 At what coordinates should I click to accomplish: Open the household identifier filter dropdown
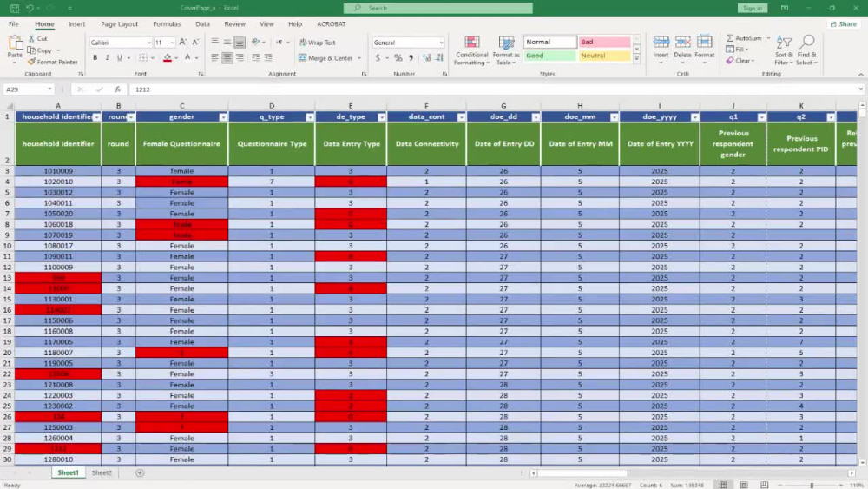coord(97,117)
